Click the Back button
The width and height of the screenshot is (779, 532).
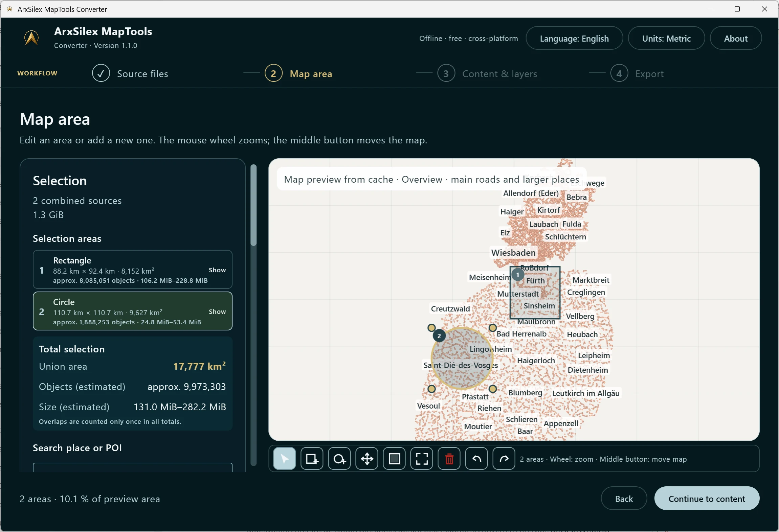624,499
